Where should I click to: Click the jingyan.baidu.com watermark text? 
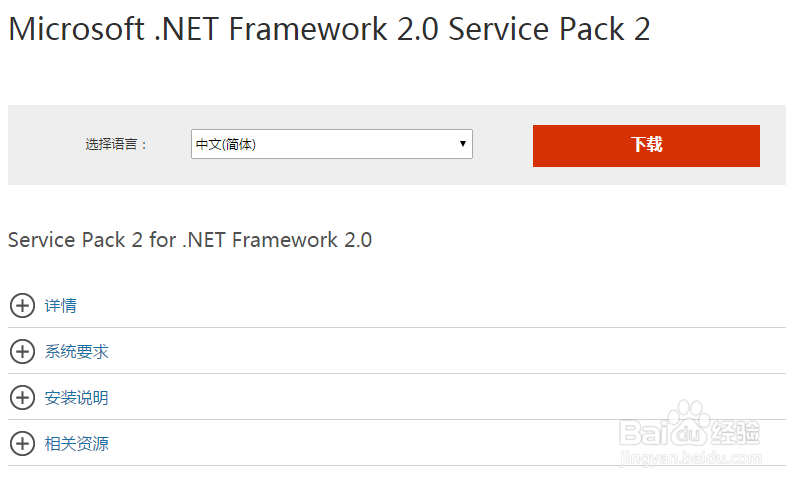[690, 458]
